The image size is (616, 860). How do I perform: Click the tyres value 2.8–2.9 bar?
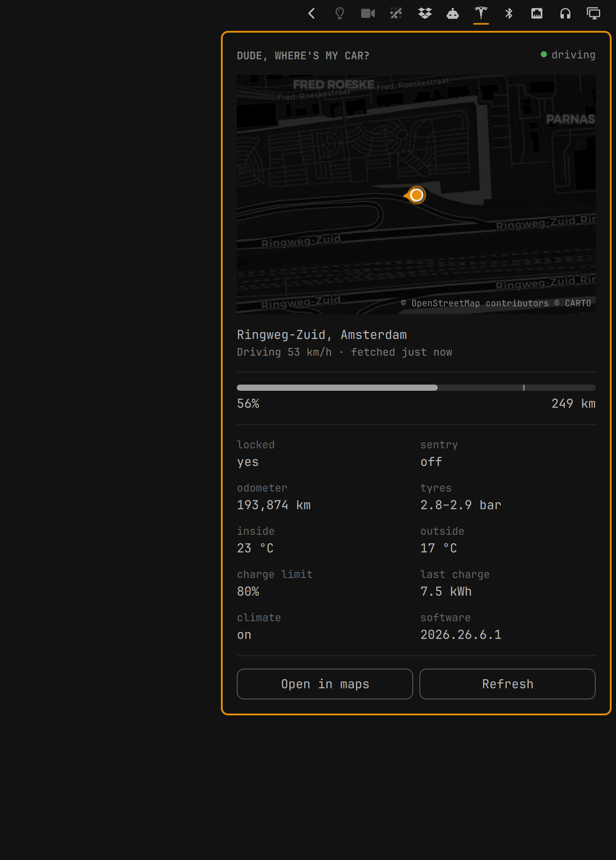461,505
